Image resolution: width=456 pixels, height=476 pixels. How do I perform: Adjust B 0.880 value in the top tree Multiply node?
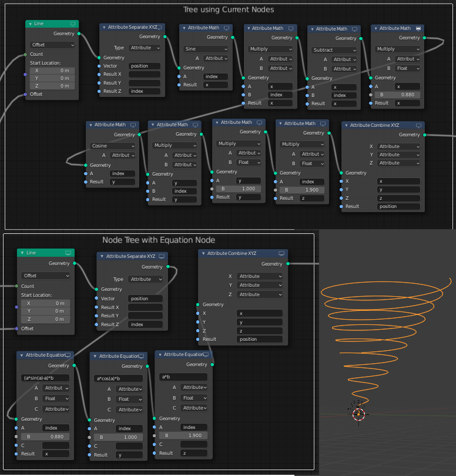point(397,95)
